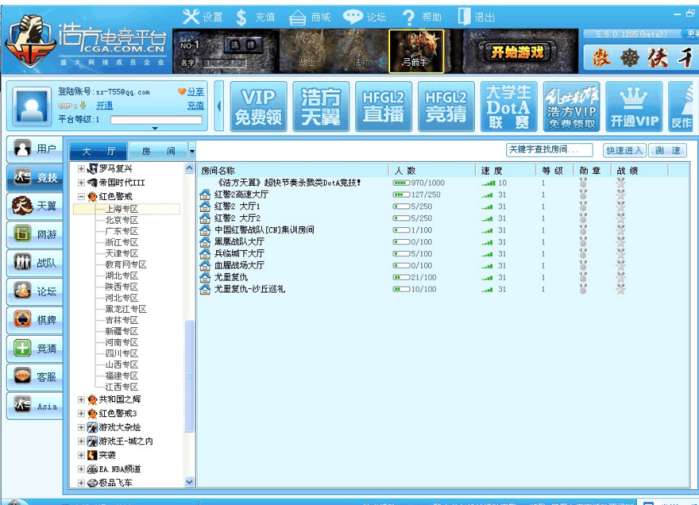This screenshot has height=505, width=699.
Task: Click the 测速 button
Action: 667,150
